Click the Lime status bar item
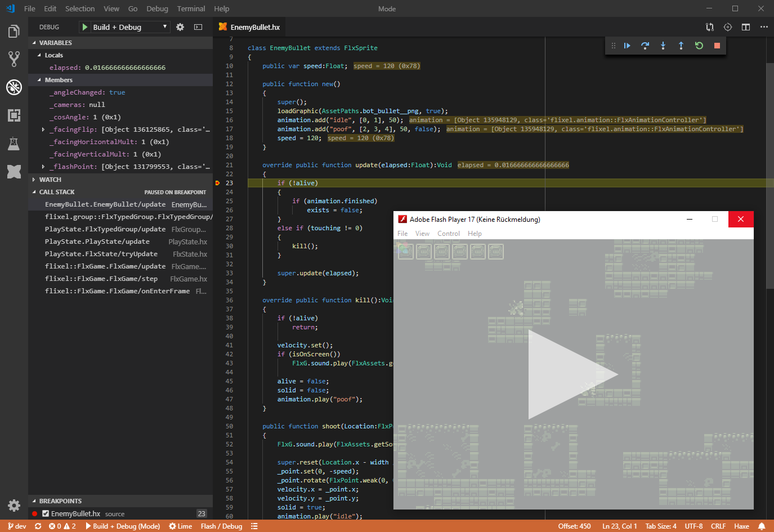This screenshot has height=532, width=774. [x=181, y=526]
